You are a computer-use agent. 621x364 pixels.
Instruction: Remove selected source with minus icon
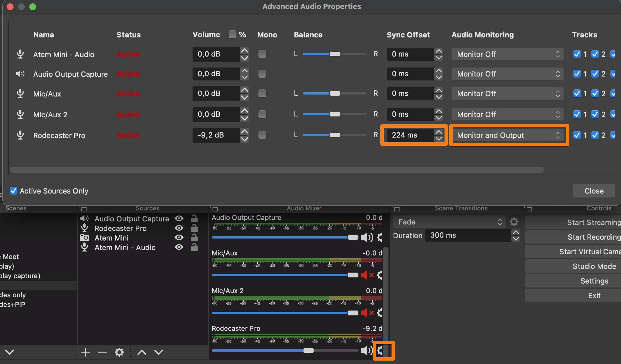coord(102,352)
